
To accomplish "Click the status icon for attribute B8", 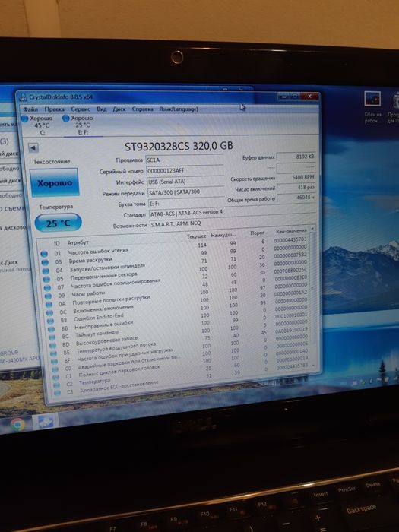I will [x=51, y=321].
